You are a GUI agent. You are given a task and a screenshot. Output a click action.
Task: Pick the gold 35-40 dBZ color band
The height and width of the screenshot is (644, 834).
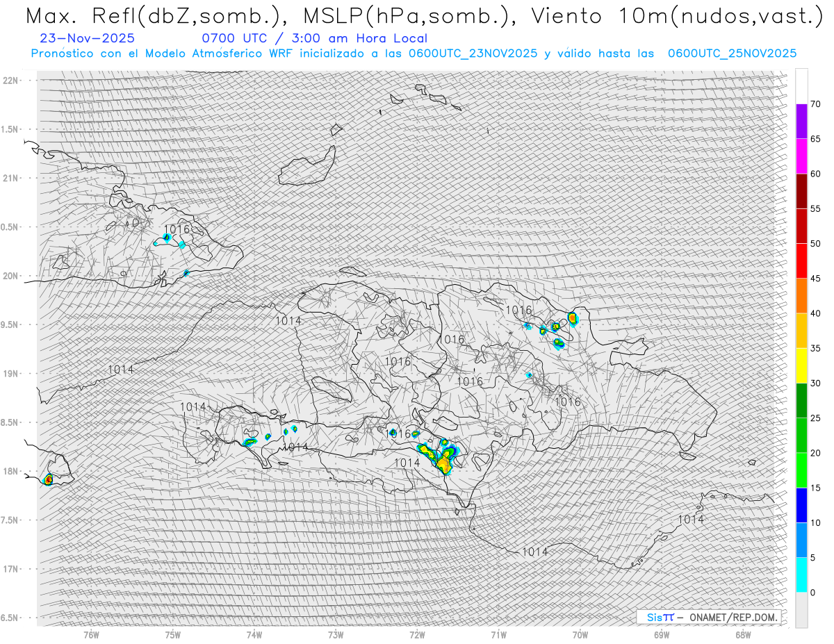801,331
